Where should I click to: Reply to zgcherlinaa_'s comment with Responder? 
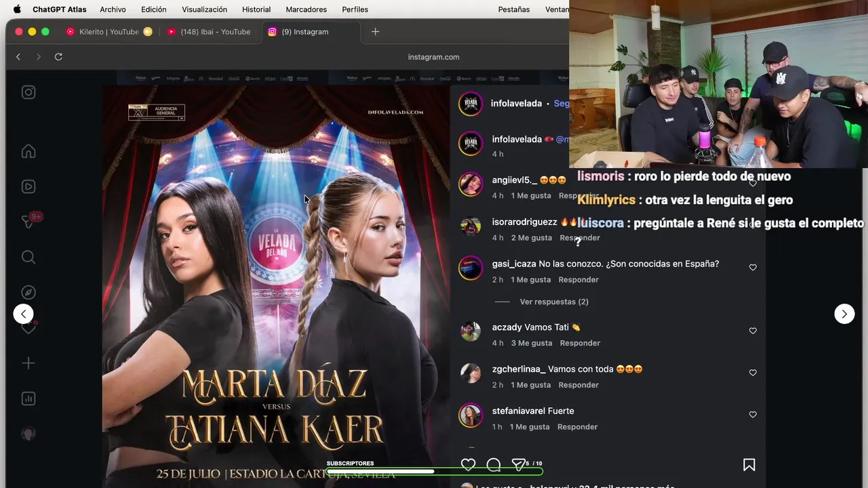coord(578,385)
